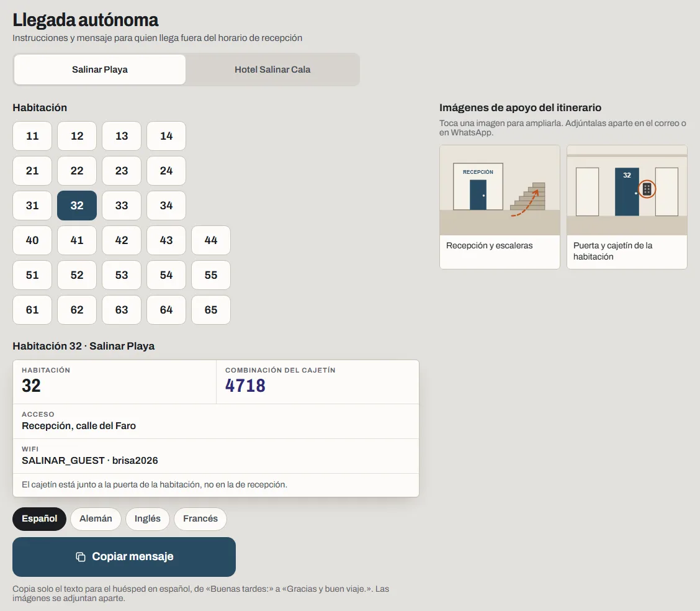This screenshot has height=611, width=700.
Task: Click the Llegada autónoma title
Action: tap(85, 20)
